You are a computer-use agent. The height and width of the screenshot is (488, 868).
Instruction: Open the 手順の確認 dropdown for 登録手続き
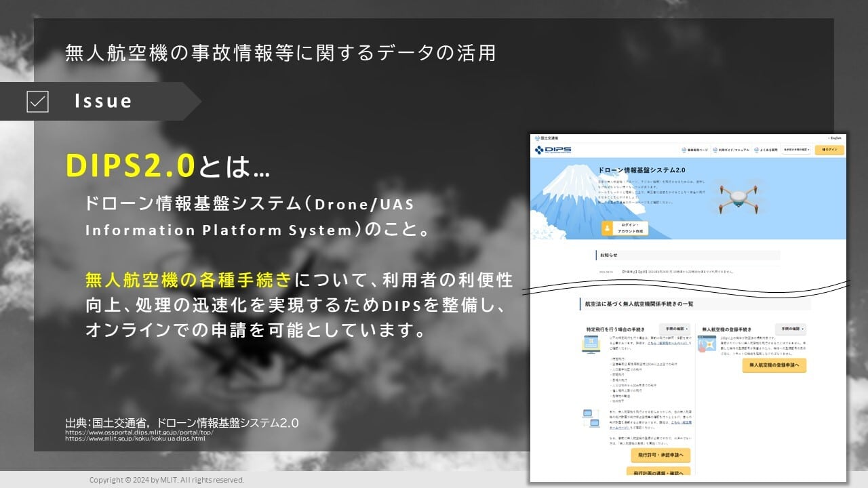[791, 329]
